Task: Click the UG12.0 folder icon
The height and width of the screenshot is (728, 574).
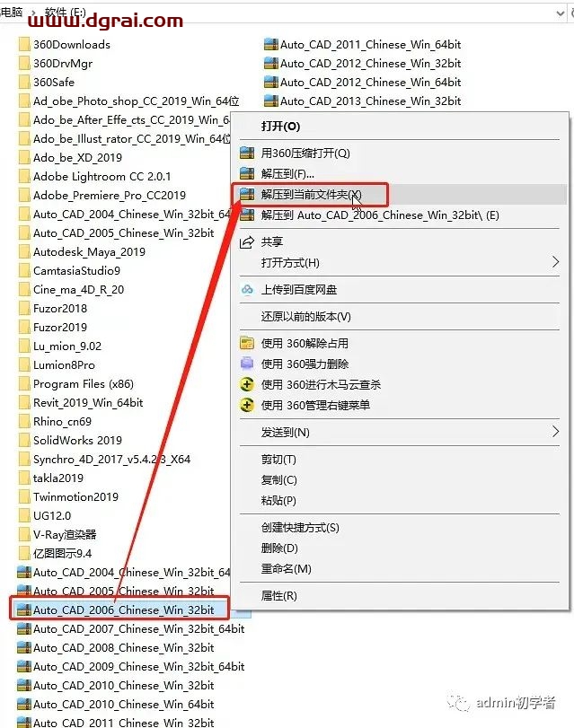Action: (x=23, y=515)
